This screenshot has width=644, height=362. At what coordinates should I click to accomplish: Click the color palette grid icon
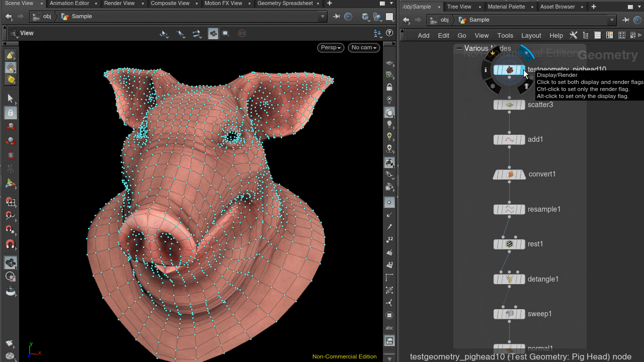coord(609,35)
